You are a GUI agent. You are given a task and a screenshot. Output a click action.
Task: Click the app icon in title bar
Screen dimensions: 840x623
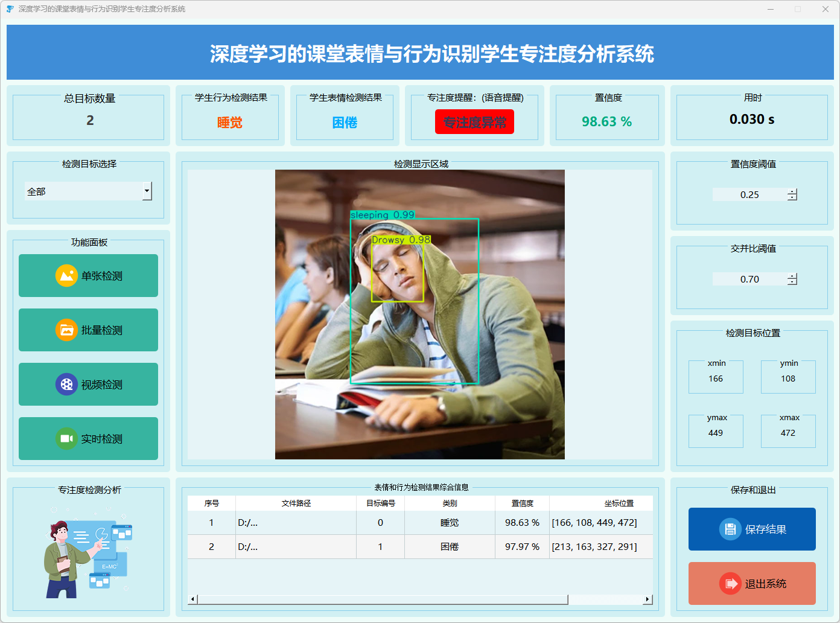pyautogui.click(x=10, y=9)
